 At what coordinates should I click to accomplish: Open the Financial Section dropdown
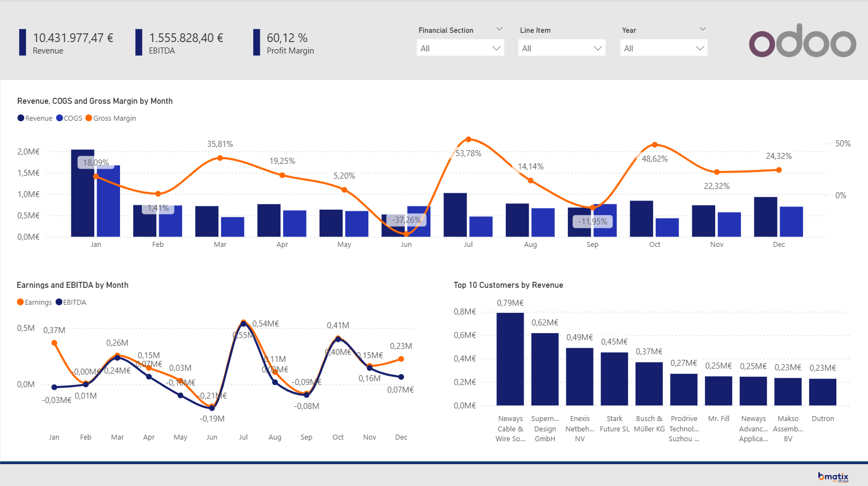[460, 48]
